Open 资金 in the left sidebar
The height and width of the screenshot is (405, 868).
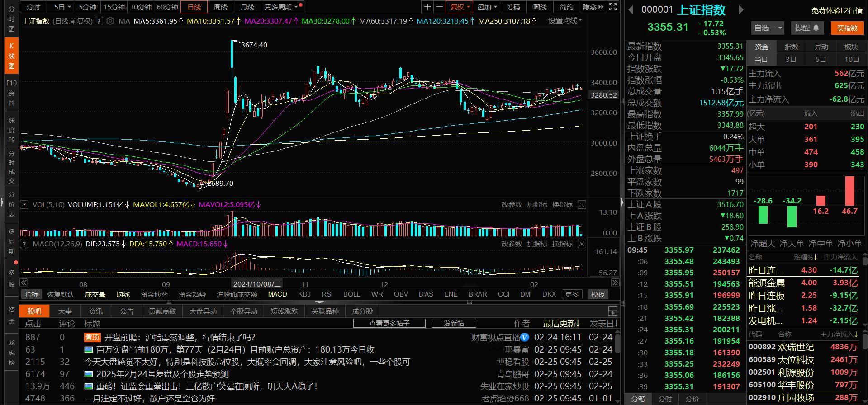[x=11, y=315]
